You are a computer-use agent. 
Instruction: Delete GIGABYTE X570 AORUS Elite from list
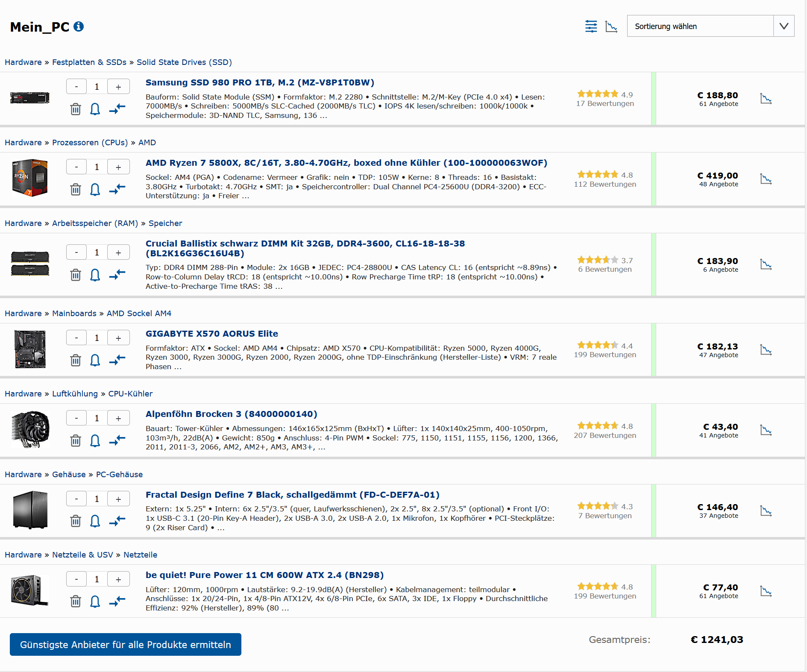point(76,361)
